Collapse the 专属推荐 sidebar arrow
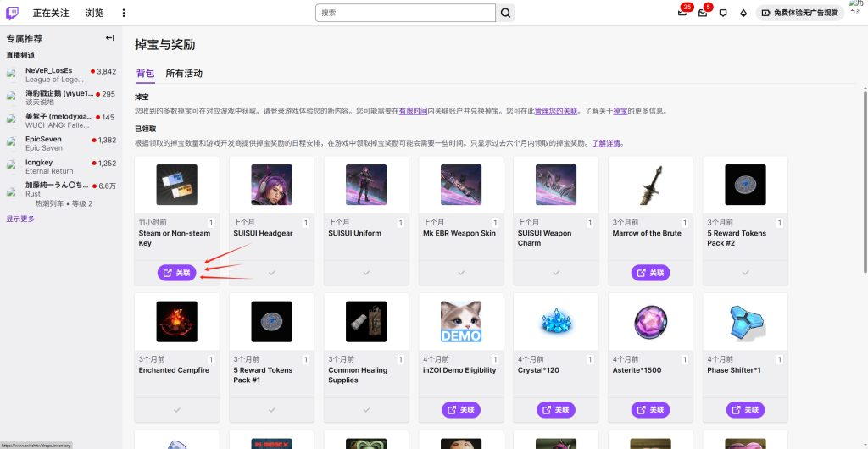 tap(109, 38)
